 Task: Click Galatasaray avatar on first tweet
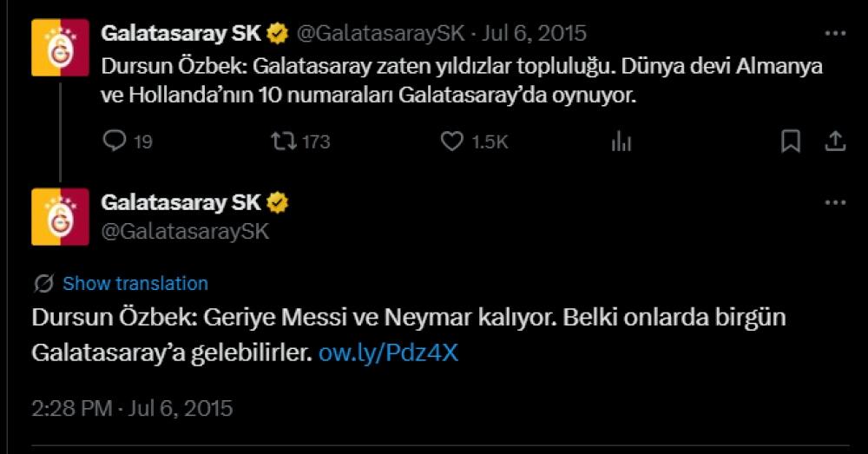tap(60, 47)
